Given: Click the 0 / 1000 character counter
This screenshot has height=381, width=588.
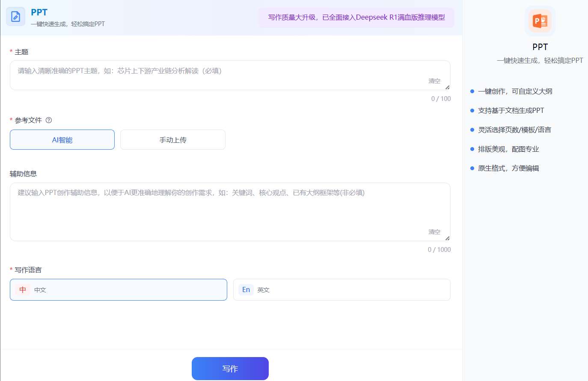Looking at the screenshot, I should click(439, 250).
